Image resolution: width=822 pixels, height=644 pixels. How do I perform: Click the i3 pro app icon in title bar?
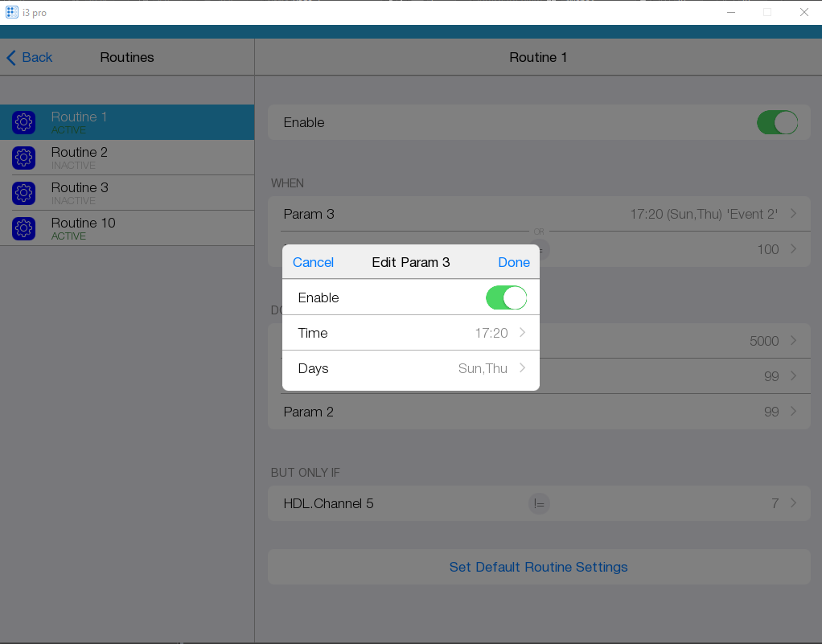tap(12, 12)
